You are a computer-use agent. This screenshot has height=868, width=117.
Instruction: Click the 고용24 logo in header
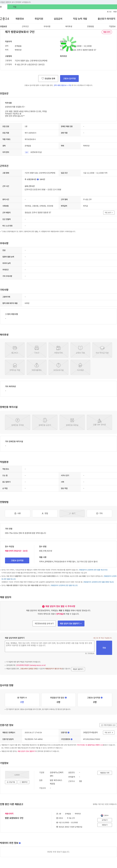click(x=4, y=19)
